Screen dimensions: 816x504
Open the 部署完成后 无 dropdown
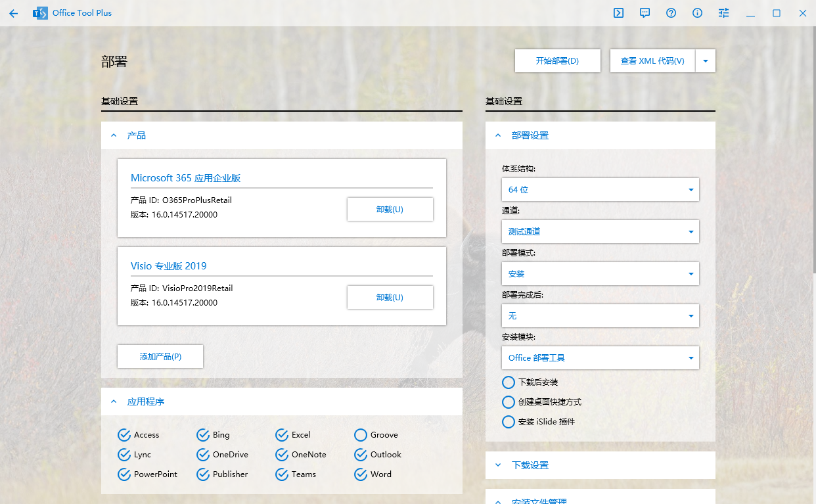click(x=600, y=315)
